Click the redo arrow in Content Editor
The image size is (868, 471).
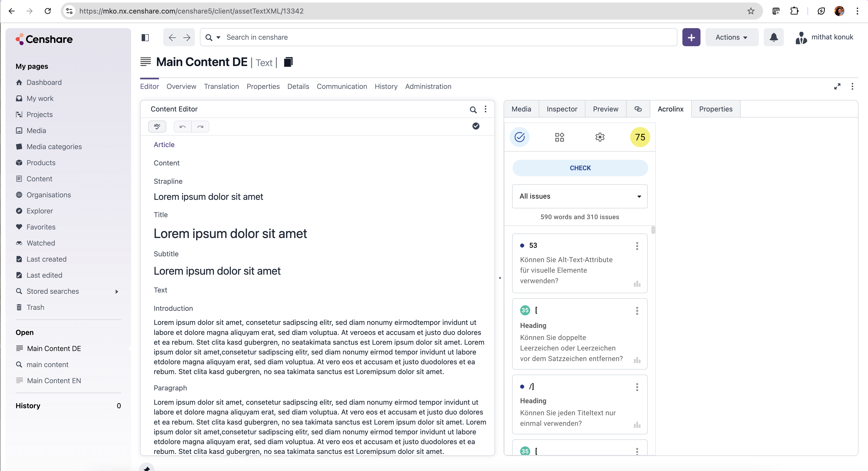(x=200, y=126)
